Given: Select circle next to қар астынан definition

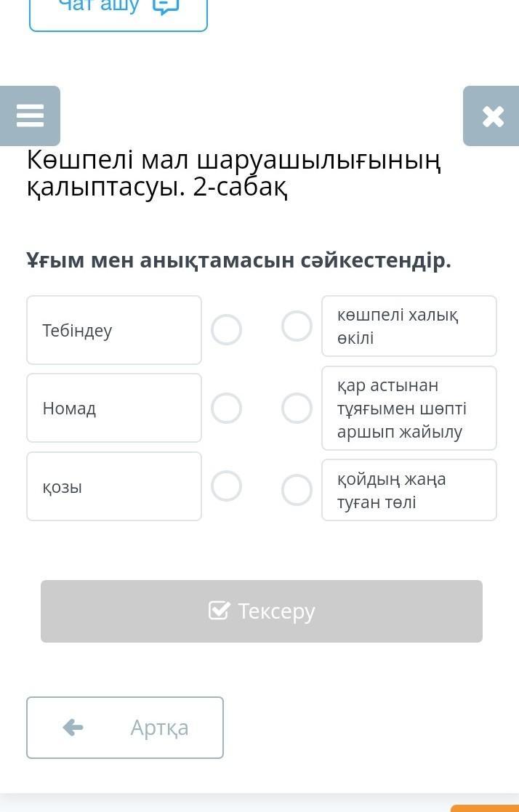Looking at the screenshot, I should [297, 408].
